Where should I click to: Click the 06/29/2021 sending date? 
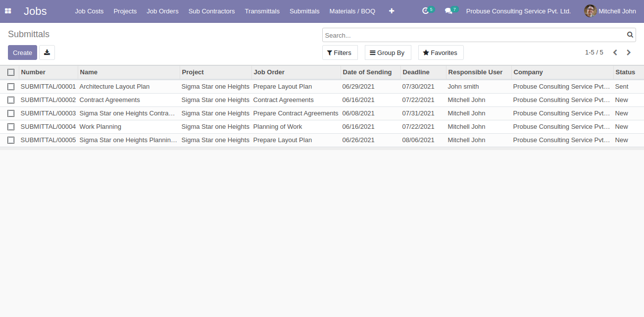358,87
